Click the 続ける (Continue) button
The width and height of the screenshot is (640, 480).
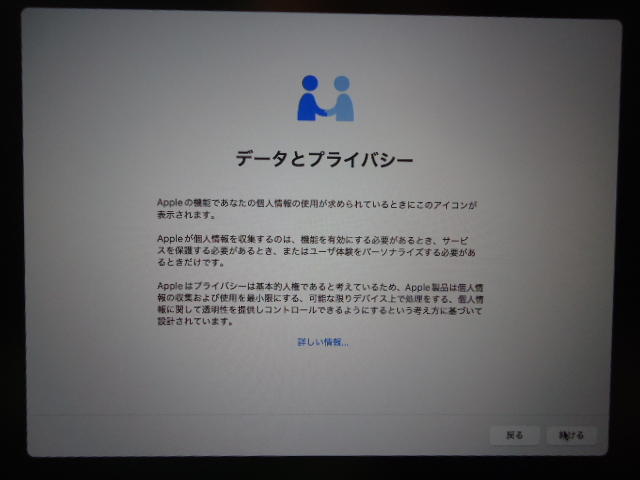pyautogui.click(x=571, y=436)
